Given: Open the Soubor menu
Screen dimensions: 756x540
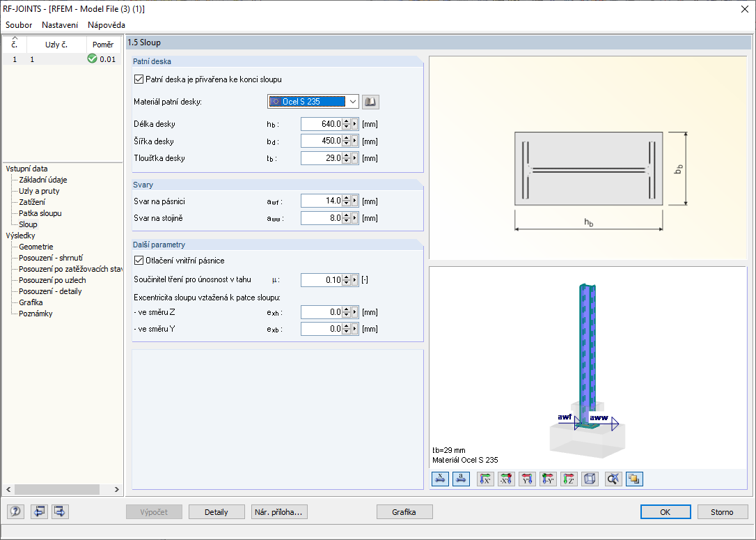Looking at the screenshot, I should (18, 24).
